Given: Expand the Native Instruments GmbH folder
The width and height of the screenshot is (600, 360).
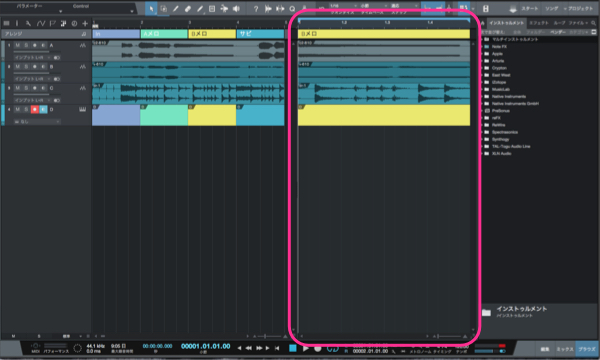Looking at the screenshot, I should point(483,104).
